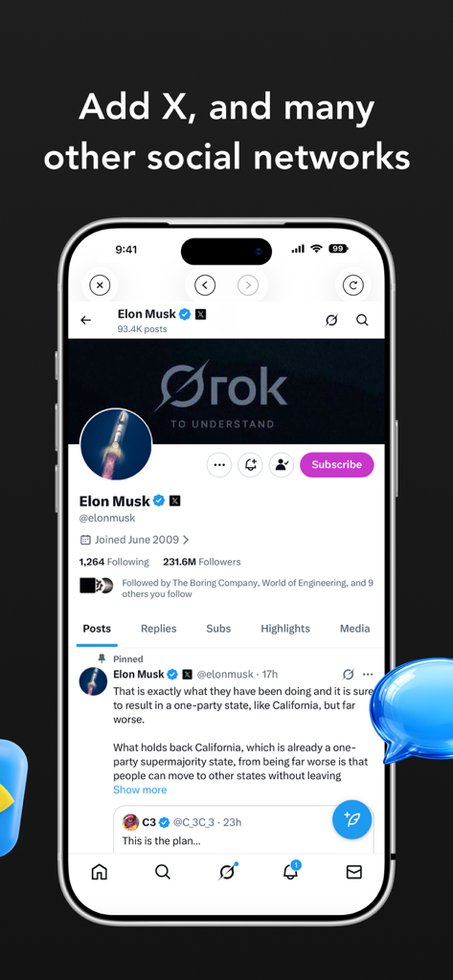
Task: Open the 231.6M Followers list
Action: [201, 562]
